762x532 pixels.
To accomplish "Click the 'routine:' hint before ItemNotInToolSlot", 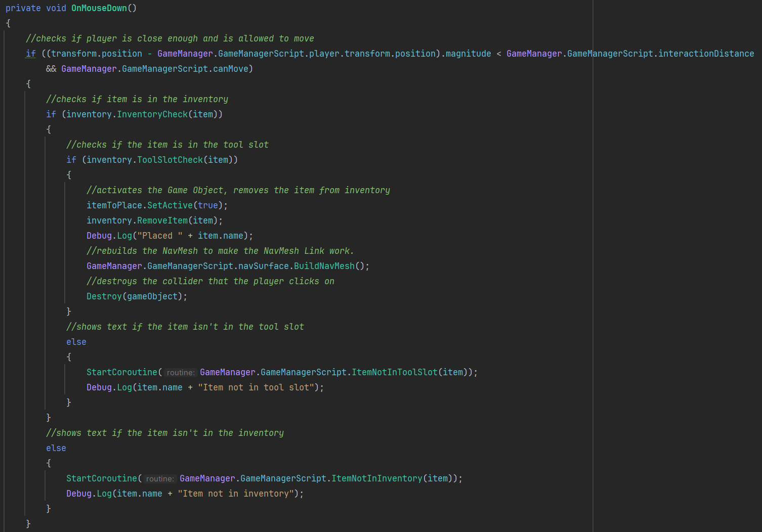I will [181, 373].
